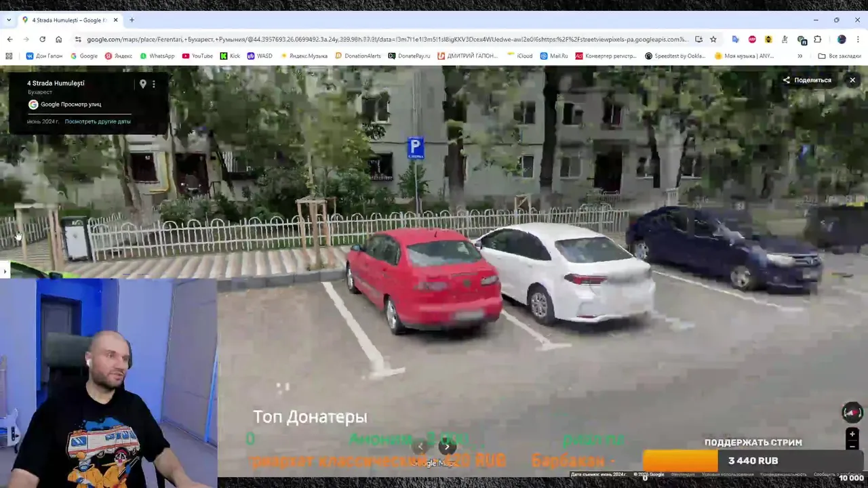Open the DonatePay.ru bookmark
The image size is (868, 488).
click(409, 56)
